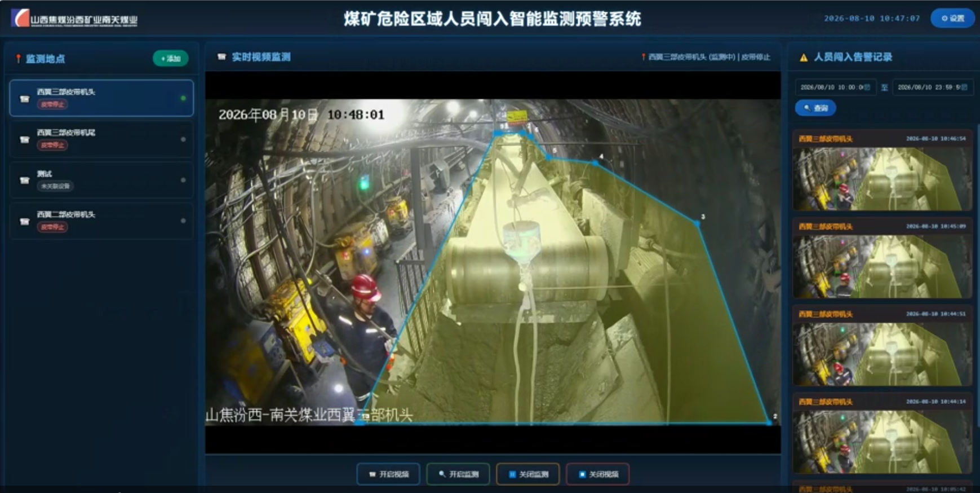This screenshot has width=980, height=493.
Task: Click the 实时视频监测 panel heading
Action: (261, 57)
